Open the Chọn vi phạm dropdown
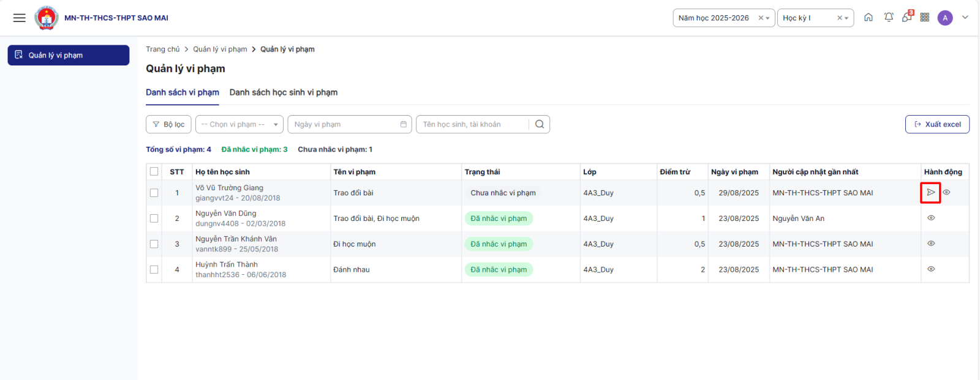Image resolution: width=980 pixels, height=380 pixels. point(239,124)
